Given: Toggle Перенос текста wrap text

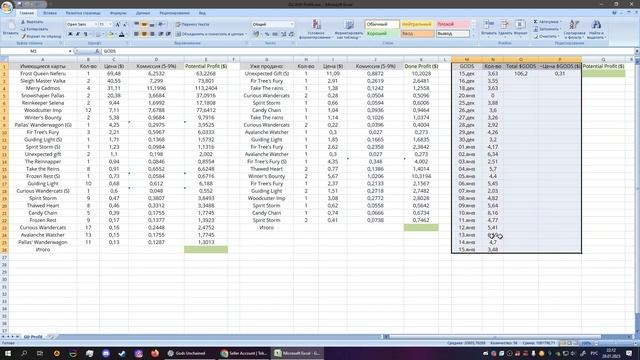Looking at the screenshot, I should 192,24.
